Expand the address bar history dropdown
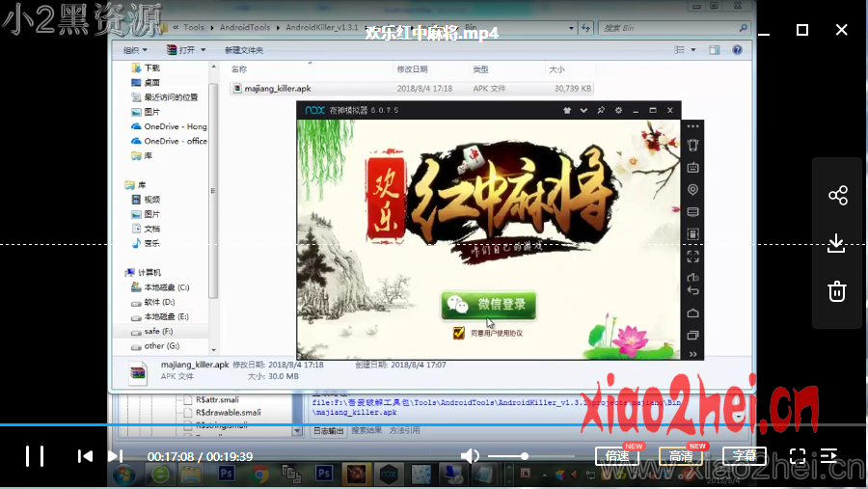The width and height of the screenshot is (868, 489). pos(571,28)
